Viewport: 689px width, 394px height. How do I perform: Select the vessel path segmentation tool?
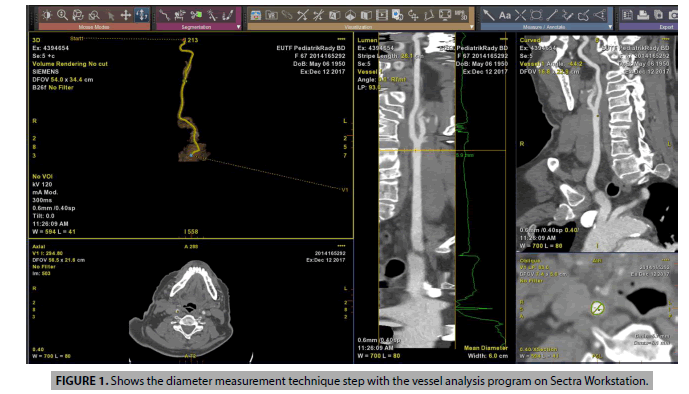tap(165, 15)
